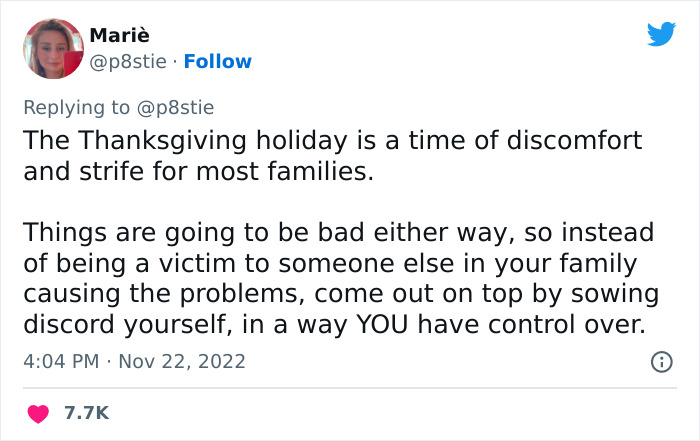This screenshot has width=700, height=441.
Task: Open Mariè's profile avatar picture
Action: [x=51, y=49]
